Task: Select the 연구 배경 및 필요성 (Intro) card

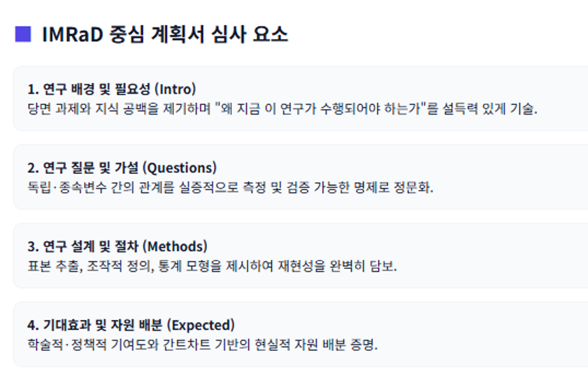Action: (301, 99)
